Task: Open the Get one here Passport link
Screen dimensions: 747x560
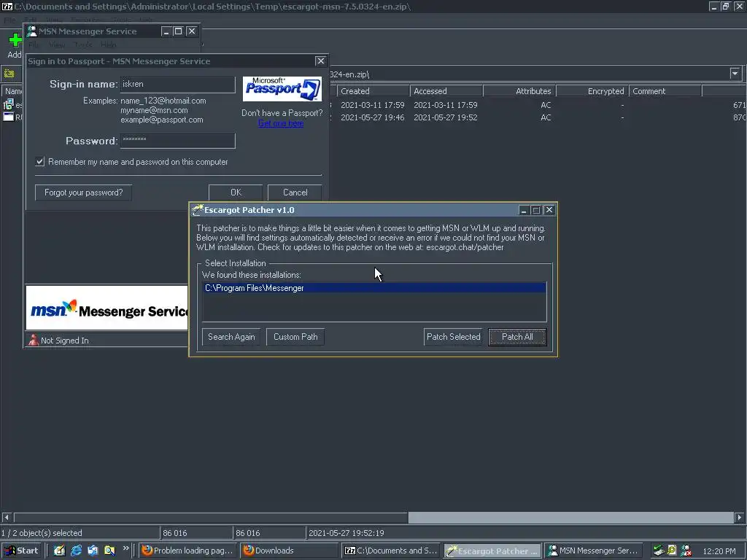Action: (281, 123)
